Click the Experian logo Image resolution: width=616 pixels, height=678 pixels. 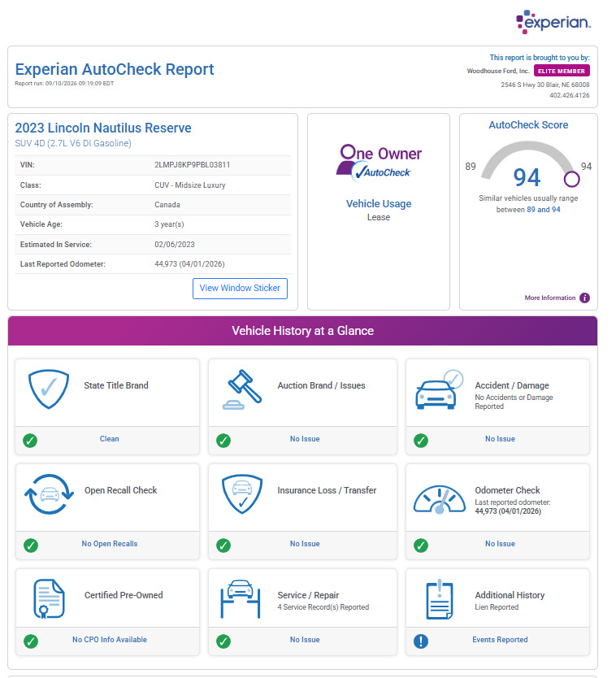click(x=553, y=22)
